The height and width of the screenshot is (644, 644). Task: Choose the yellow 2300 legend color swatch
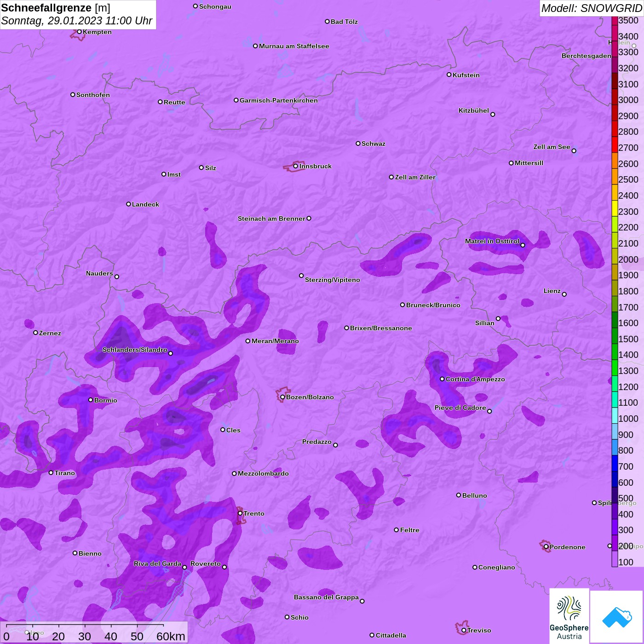615,208
